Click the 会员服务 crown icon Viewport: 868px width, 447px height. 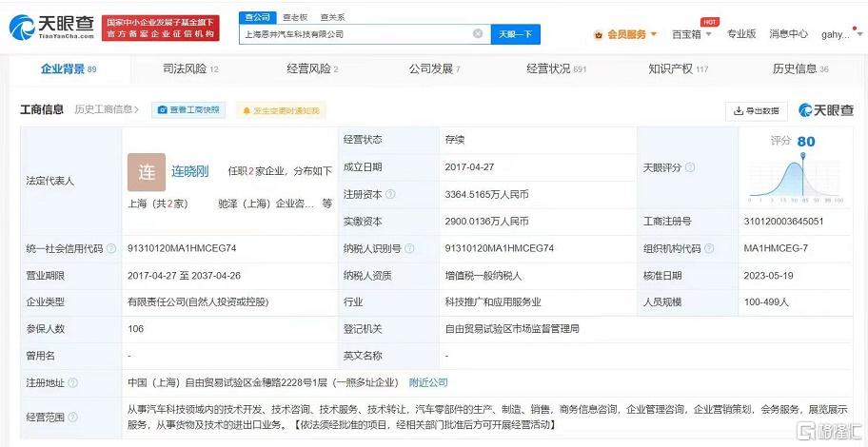599,34
